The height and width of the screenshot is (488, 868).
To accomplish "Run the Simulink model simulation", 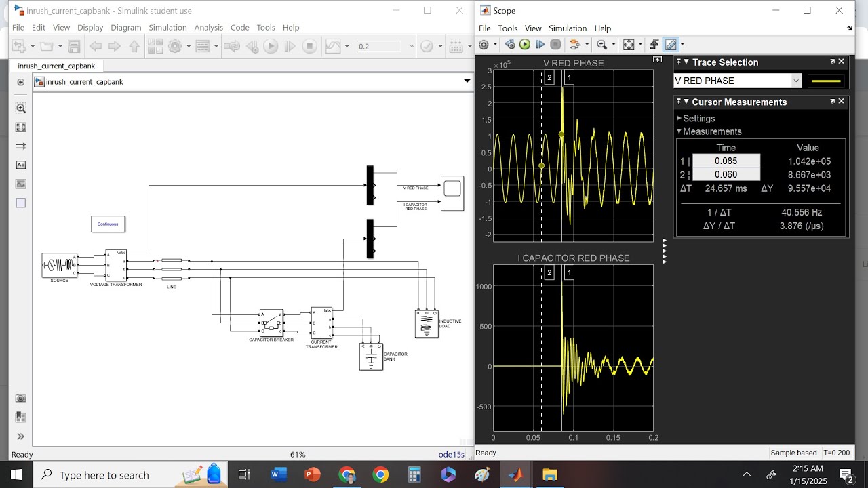I will (271, 46).
